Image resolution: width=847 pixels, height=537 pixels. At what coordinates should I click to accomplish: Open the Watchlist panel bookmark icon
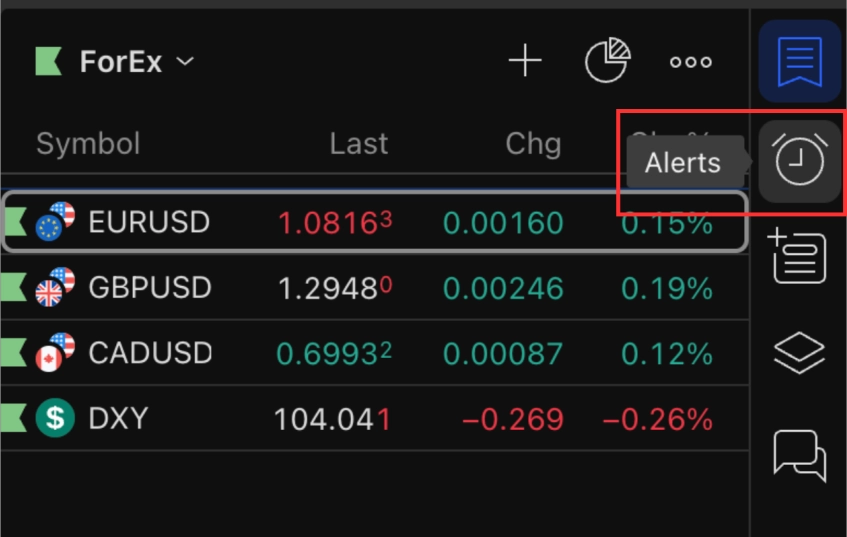pos(799,61)
